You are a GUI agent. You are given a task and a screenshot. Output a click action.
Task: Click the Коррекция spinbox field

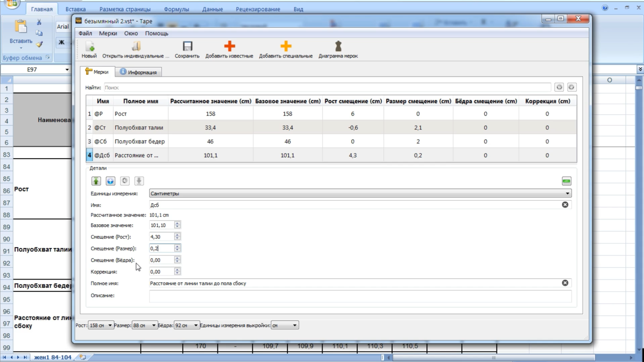(161, 272)
